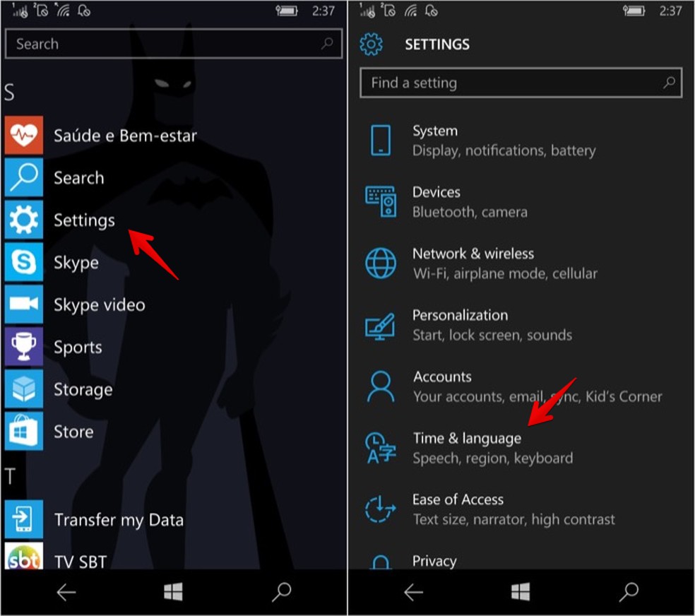Tap the Devices keyboard and speaker icon
Image resolution: width=695 pixels, height=616 pixels.
tap(380, 201)
